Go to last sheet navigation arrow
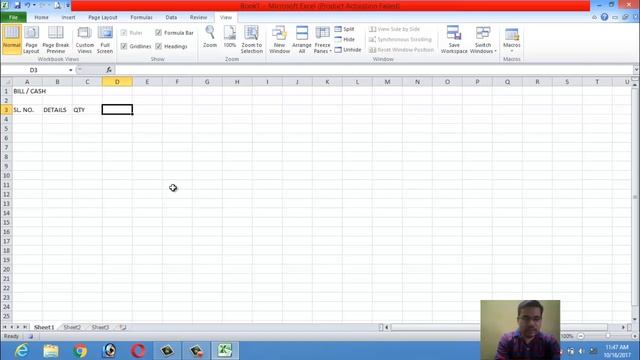This screenshot has height=360, width=640. tap(25, 327)
